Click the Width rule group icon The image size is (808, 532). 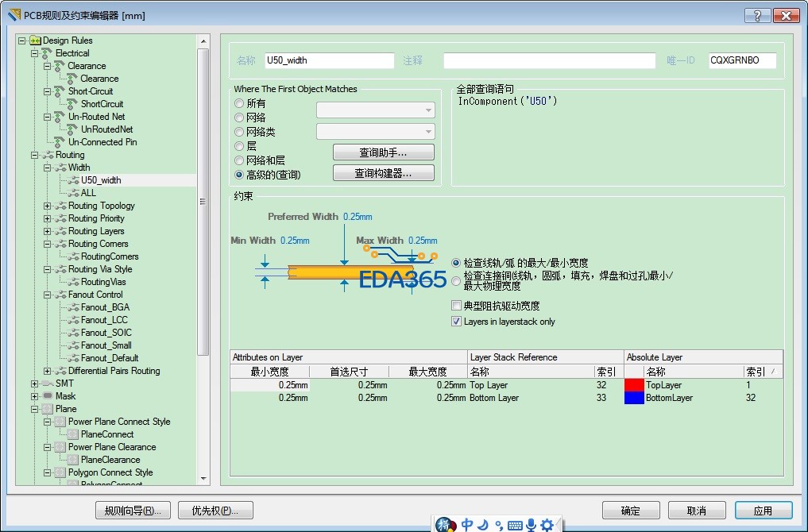pyautogui.click(x=60, y=168)
